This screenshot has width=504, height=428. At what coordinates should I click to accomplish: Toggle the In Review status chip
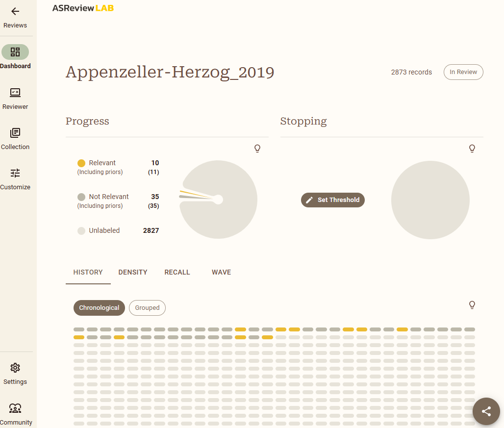coord(463,72)
